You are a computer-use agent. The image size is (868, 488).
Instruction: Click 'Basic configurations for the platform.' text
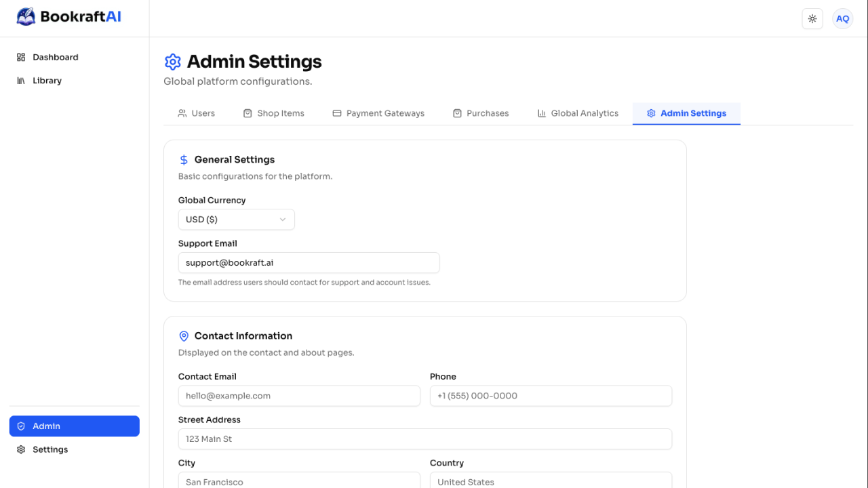pos(255,176)
